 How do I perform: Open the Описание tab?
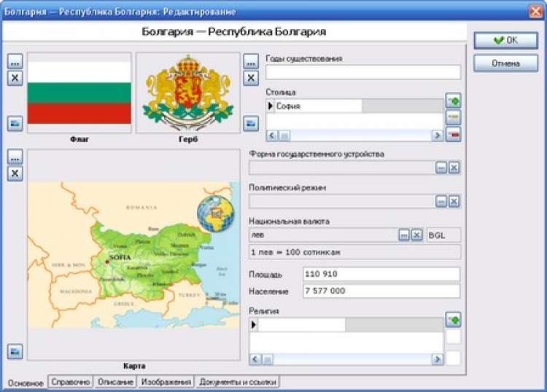(x=115, y=382)
